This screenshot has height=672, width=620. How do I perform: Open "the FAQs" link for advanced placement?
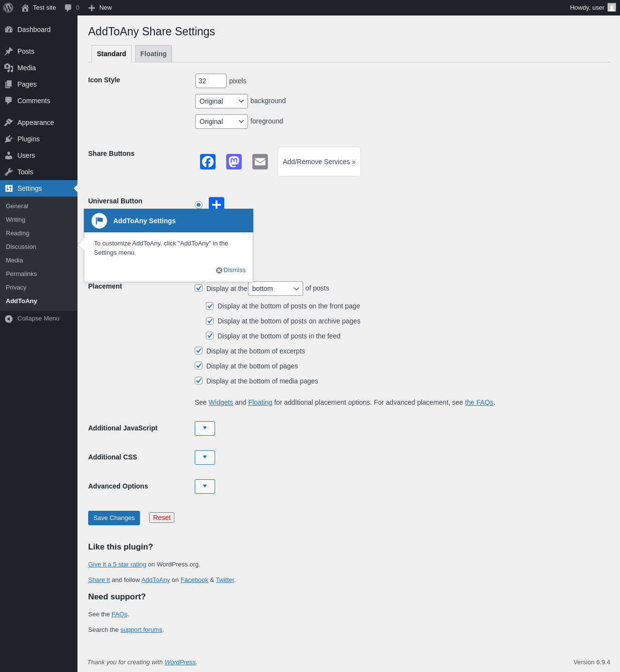point(479,402)
